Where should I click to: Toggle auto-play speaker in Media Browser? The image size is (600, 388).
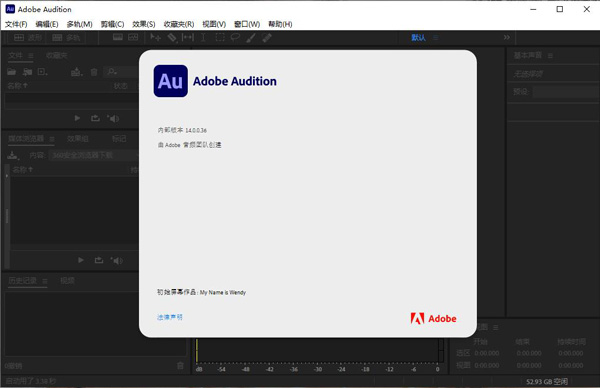click(117, 261)
